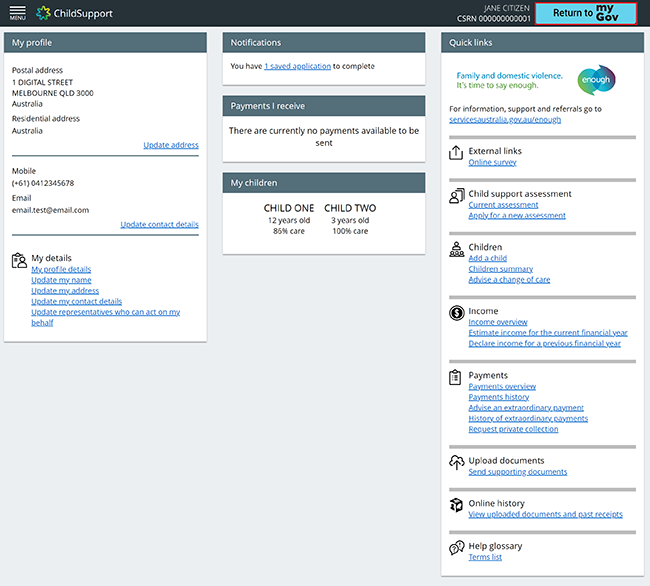Open the Terms list link
Image resolution: width=650 pixels, height=586 pixels.
click(x=485, y=557)
